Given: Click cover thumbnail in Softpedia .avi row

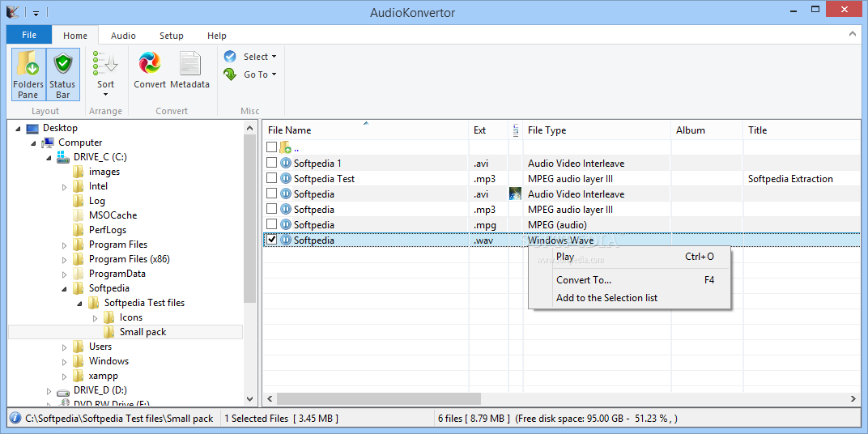Looking at the screenshot, I should click(x=515, y=194).
